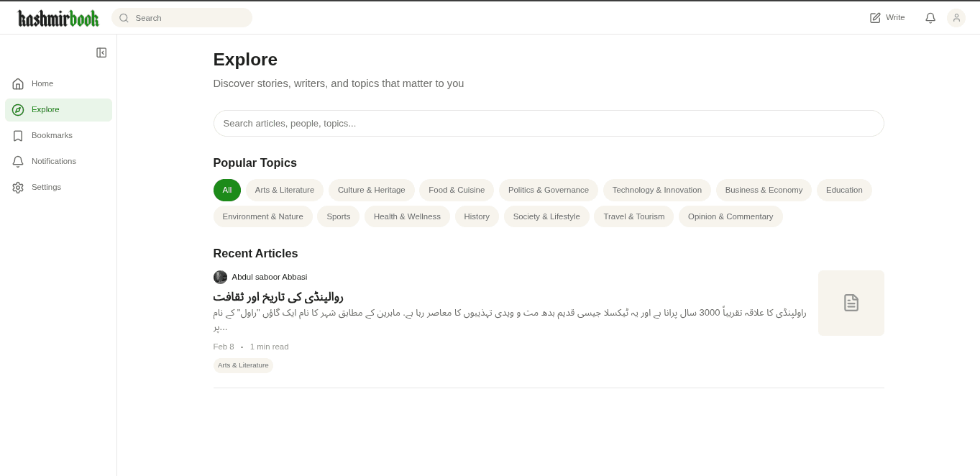The height and width of the screenshot is (476, 980).
Task: Click the notifications bell in top bar
Action: tap(930, 18)
